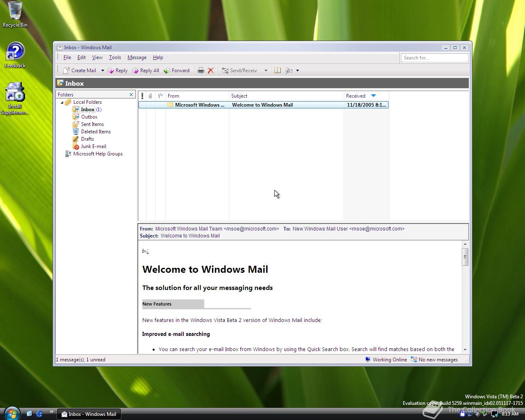Open the Help menu

[x=158, y=57]
